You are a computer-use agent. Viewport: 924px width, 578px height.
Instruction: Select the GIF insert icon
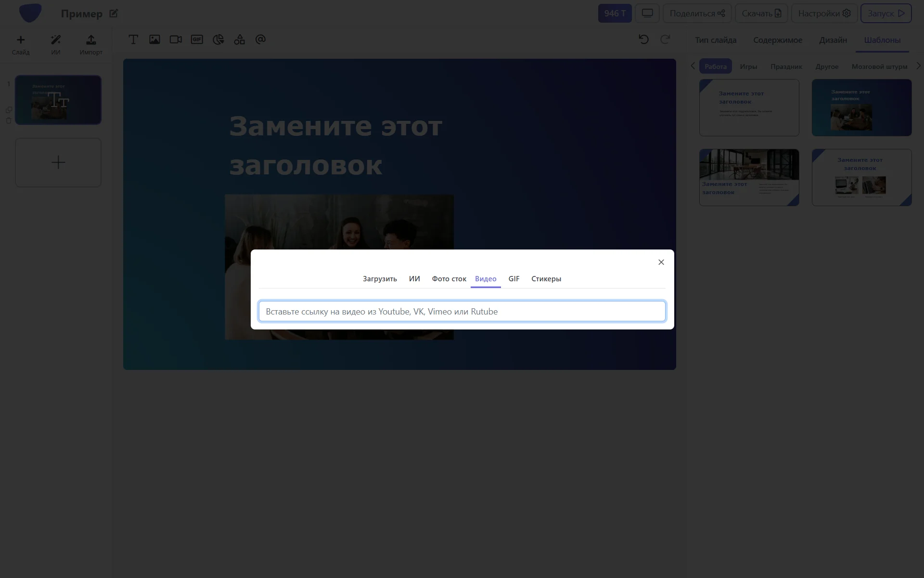coord(197,39)
